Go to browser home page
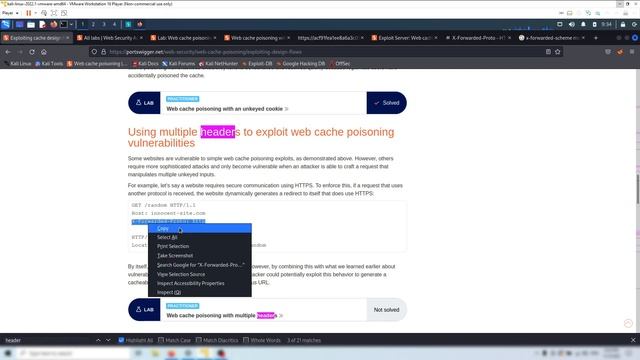The height and width of the screenshot is (360, 640). tap(44, 52)
